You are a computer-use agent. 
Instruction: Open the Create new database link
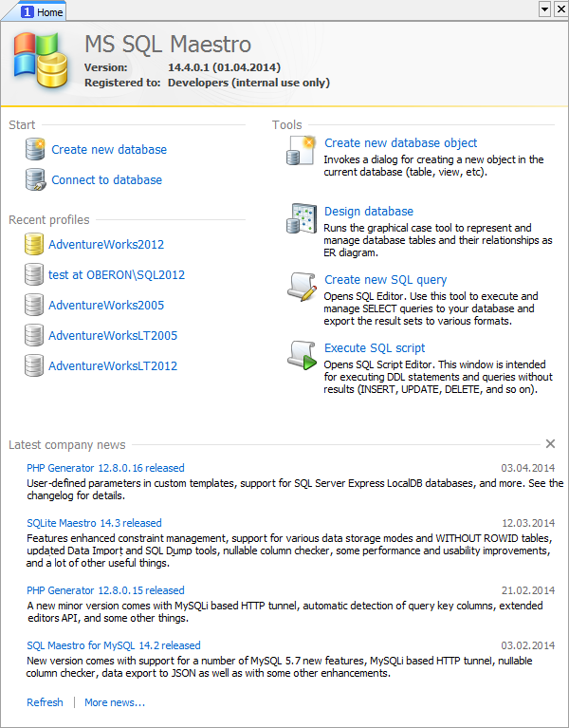[x=109, y=150]
